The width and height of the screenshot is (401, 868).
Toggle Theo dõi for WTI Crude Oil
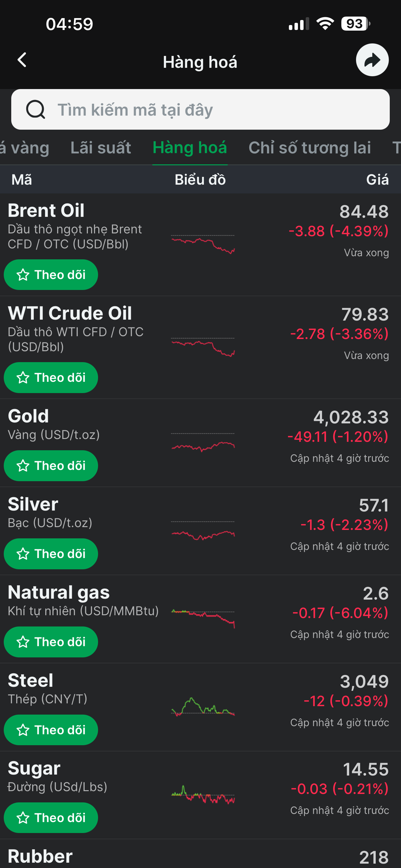tap(51, 377)
